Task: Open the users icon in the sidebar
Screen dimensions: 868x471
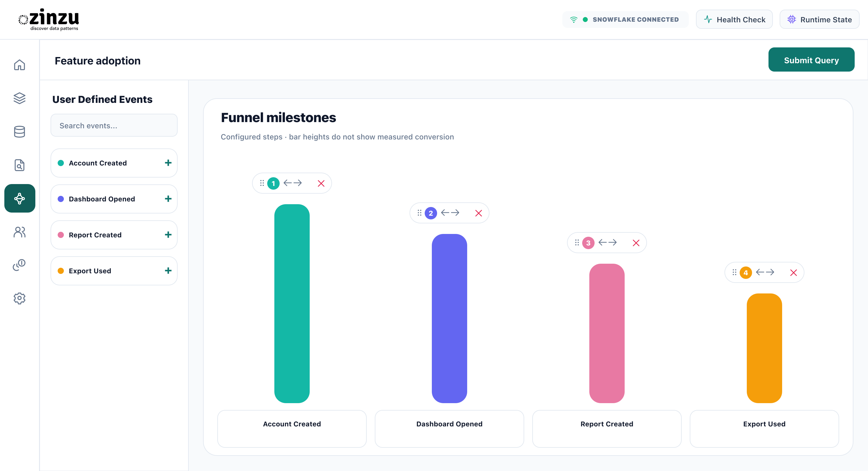Action: click(20, 232)
